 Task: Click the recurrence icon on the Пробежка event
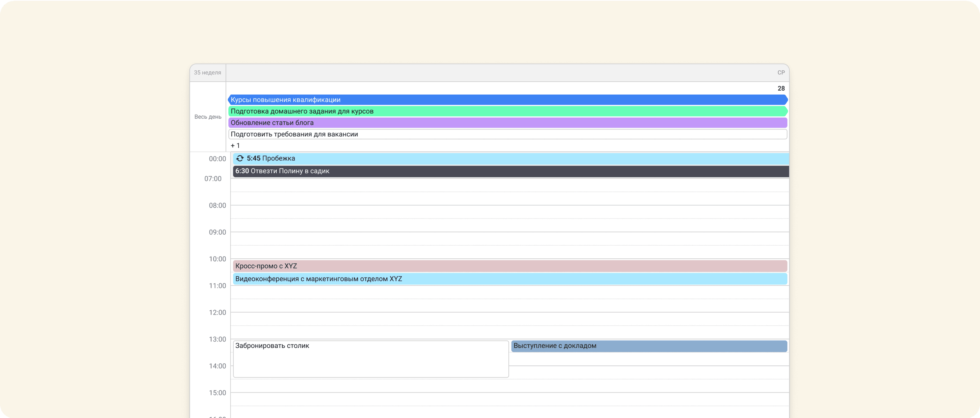240,158
